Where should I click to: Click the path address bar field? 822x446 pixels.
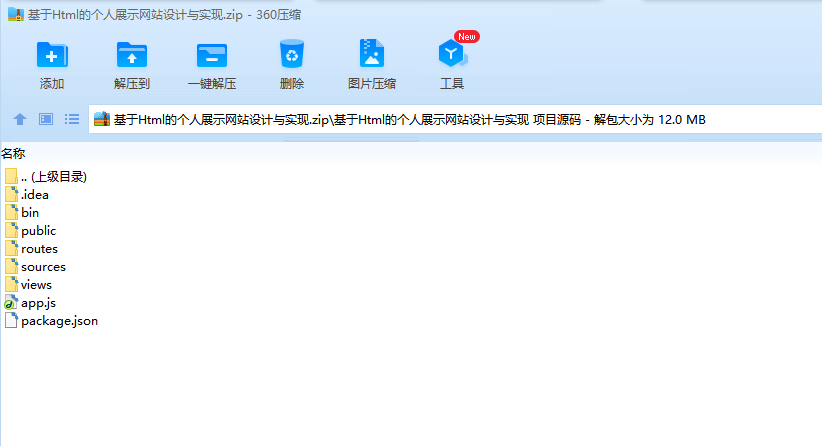tap(455, 119)
